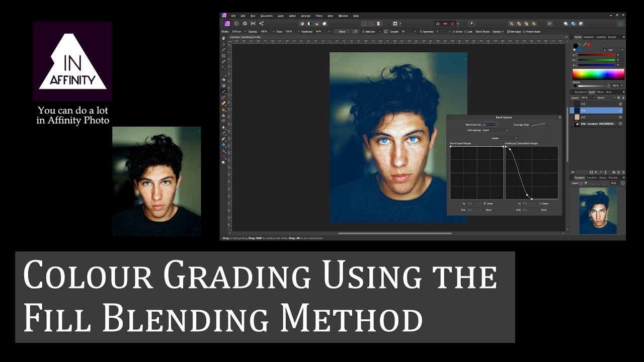The image size is (644, 362).
Task: Toggle the Lock checkbox in context toolbar
Action: [x=465, y=32]
